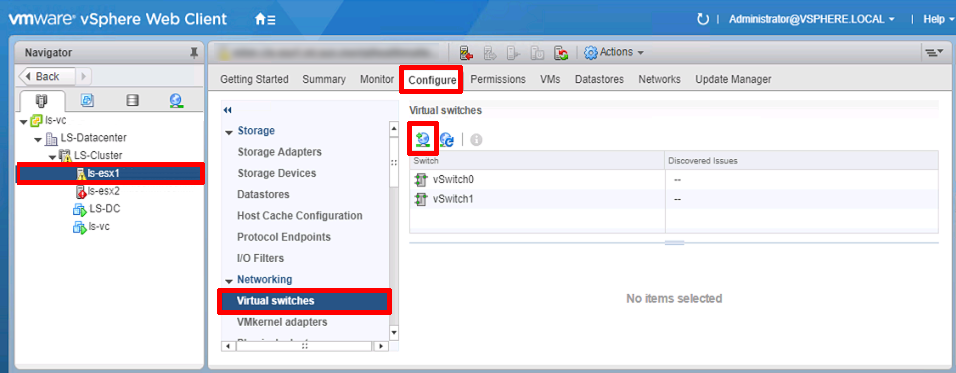Switch to the Monitor tab
The width and height of the screenshot is (956, 373).
(x=377, y=79)
